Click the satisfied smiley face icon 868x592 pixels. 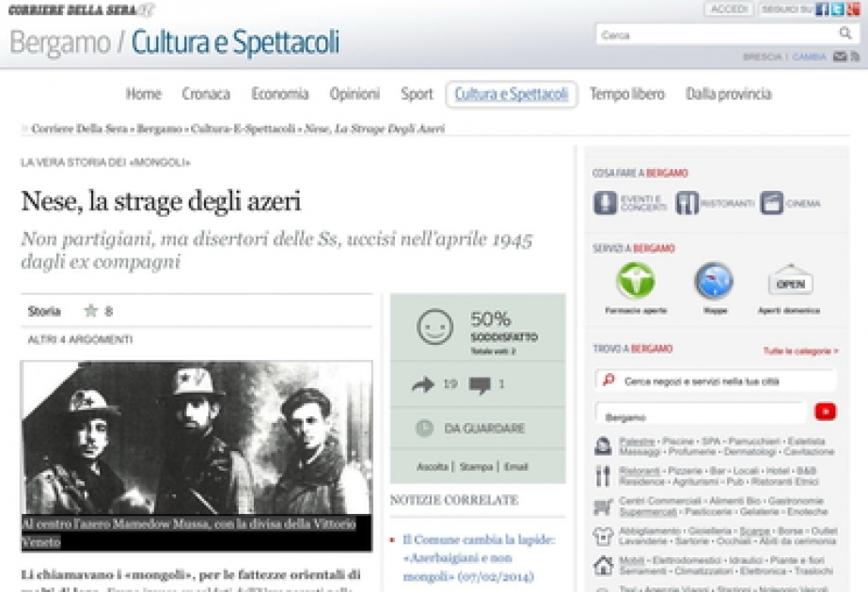pyautogui.click(x=434, y=326)
